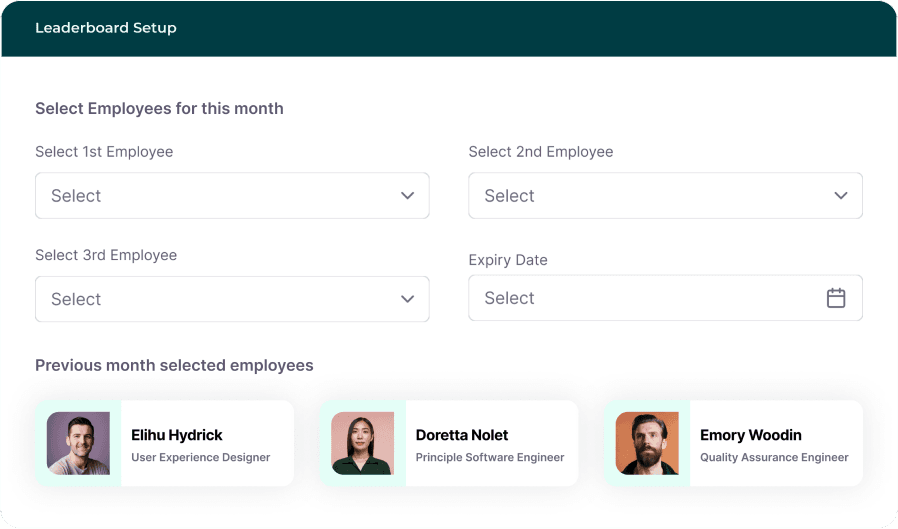Select the Elihu Hydrick name text
This screenshot has width=898, height=529.
177,435
